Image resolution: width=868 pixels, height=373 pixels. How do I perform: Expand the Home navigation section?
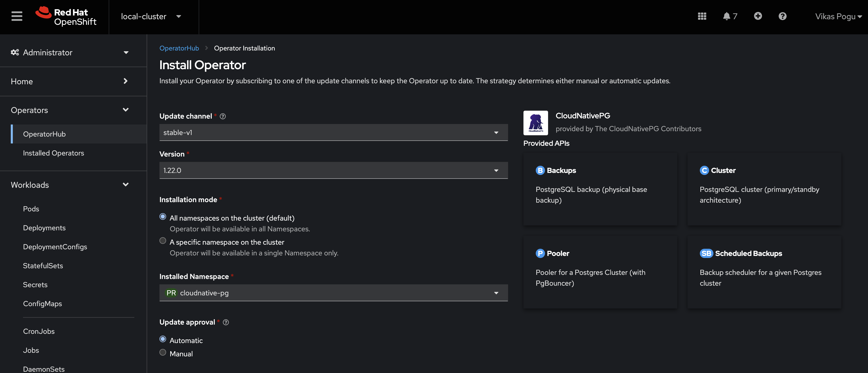tap(70, 81)
